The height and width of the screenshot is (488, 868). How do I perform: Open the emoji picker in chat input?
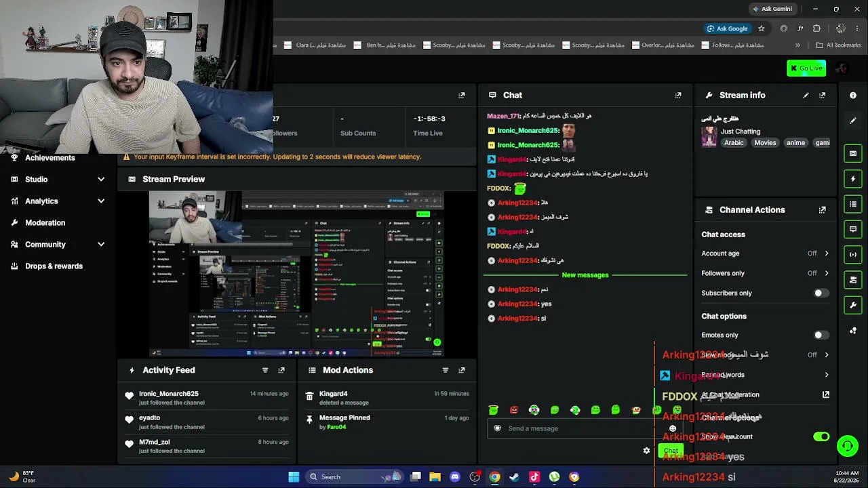673,428
